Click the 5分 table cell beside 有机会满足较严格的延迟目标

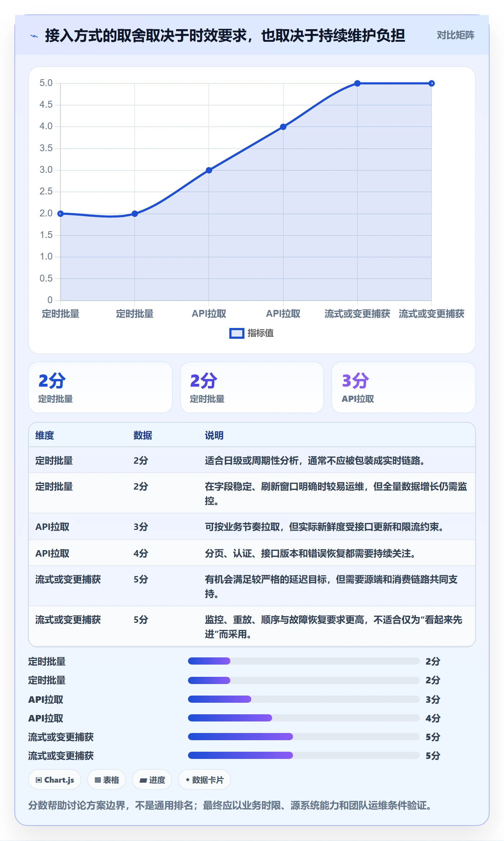click(x=141, y=579)
